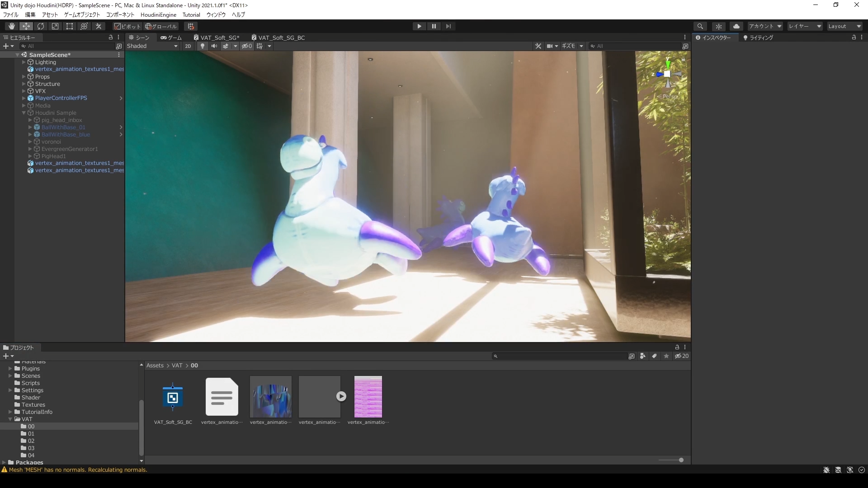Click the Pause button
This screenshot has height=488, width=868.
(434, 26)
